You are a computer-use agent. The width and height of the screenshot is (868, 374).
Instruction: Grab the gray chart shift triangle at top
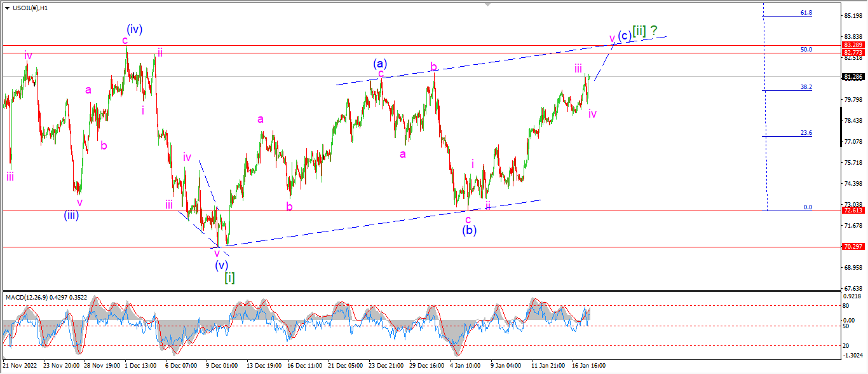[x=487, y=4]
